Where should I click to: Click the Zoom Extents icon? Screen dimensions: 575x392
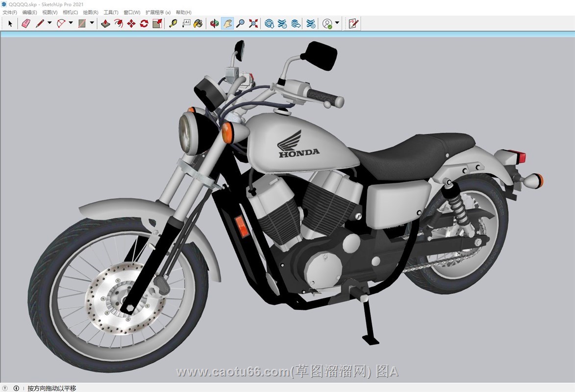pyautogui.click(x=253, y=23)
